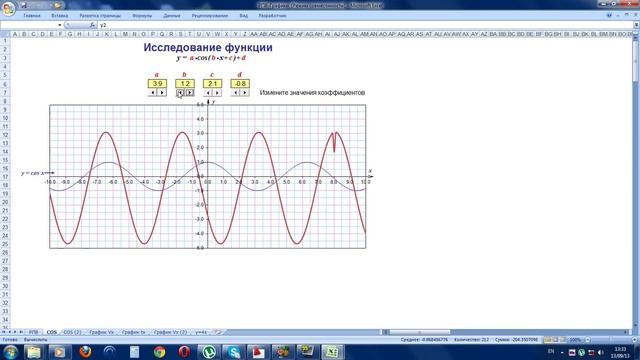
Task: Launch Opera from the taskbar
Action: pyautogui.click(x=184, y=352)
